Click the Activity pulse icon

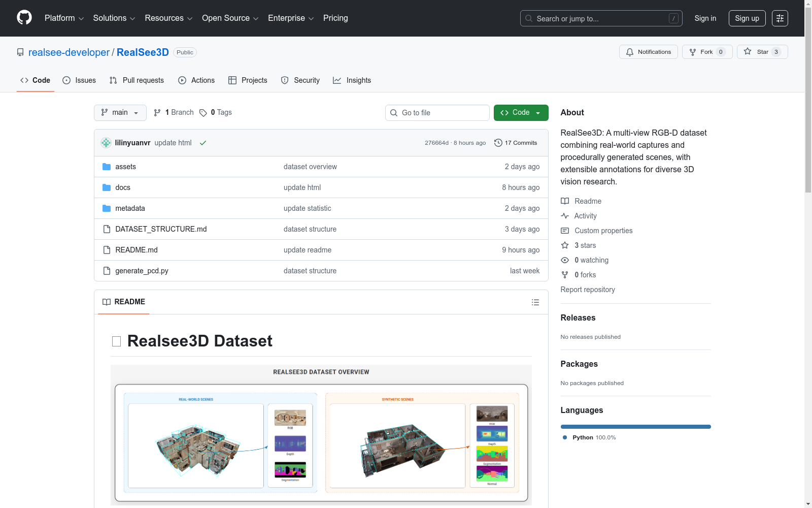click(x=565, y=216)
